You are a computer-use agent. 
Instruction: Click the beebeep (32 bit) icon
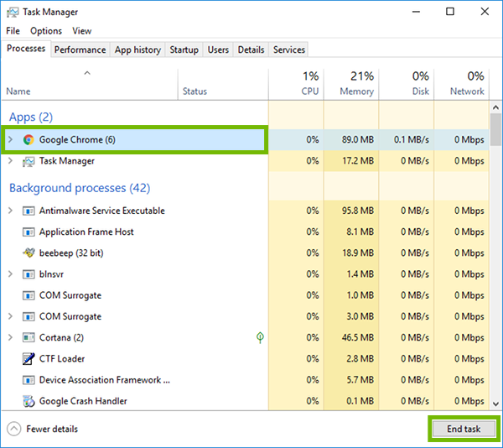point(29,253)
